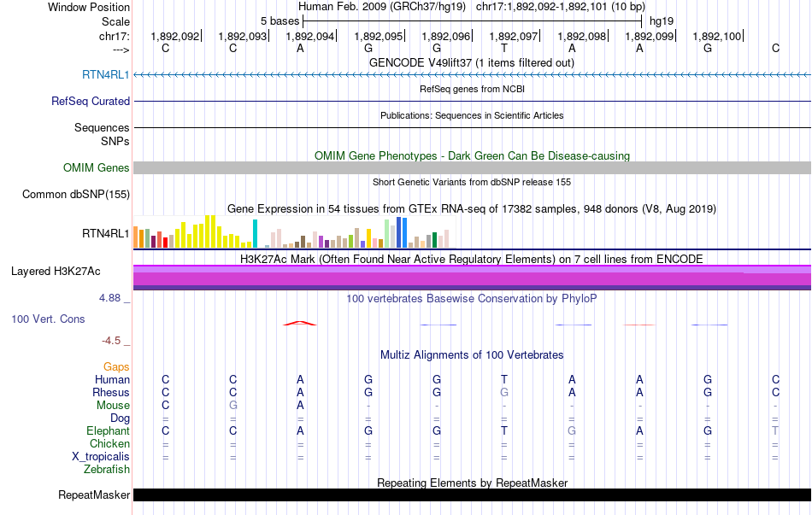This screenshot has height=515, width=812.
Task: Click the Multiz Alignments of 100 Vertebrates title
Action: [x=472, y=355]
